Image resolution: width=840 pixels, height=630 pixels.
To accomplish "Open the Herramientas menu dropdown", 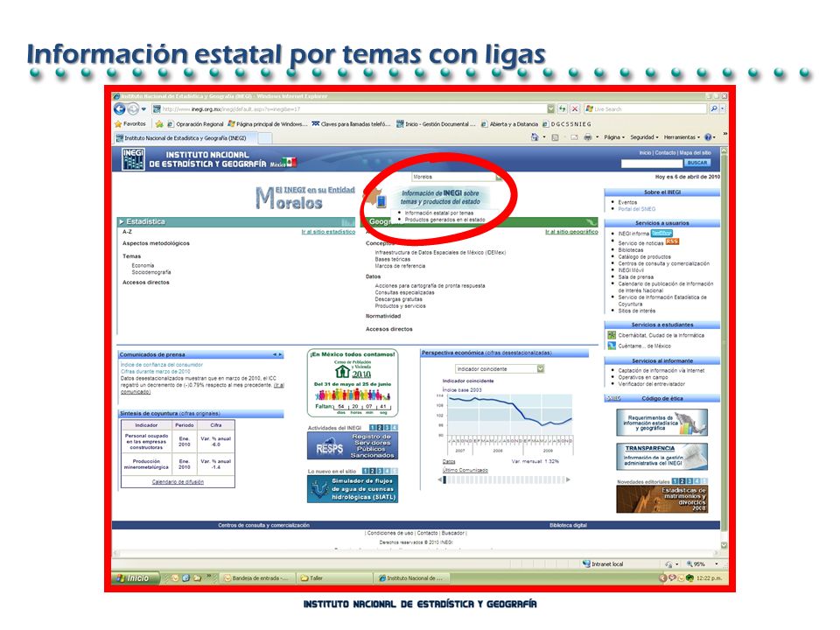I will (682, 137).
